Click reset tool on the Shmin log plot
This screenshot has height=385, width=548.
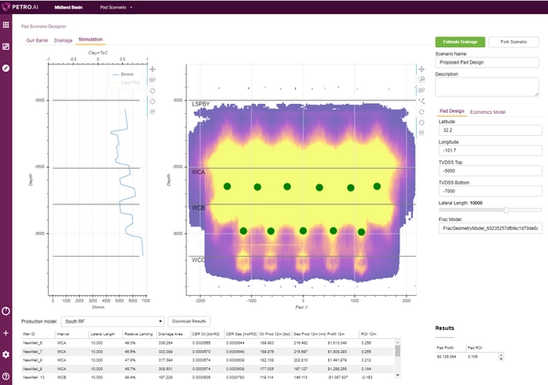(152, 101)
